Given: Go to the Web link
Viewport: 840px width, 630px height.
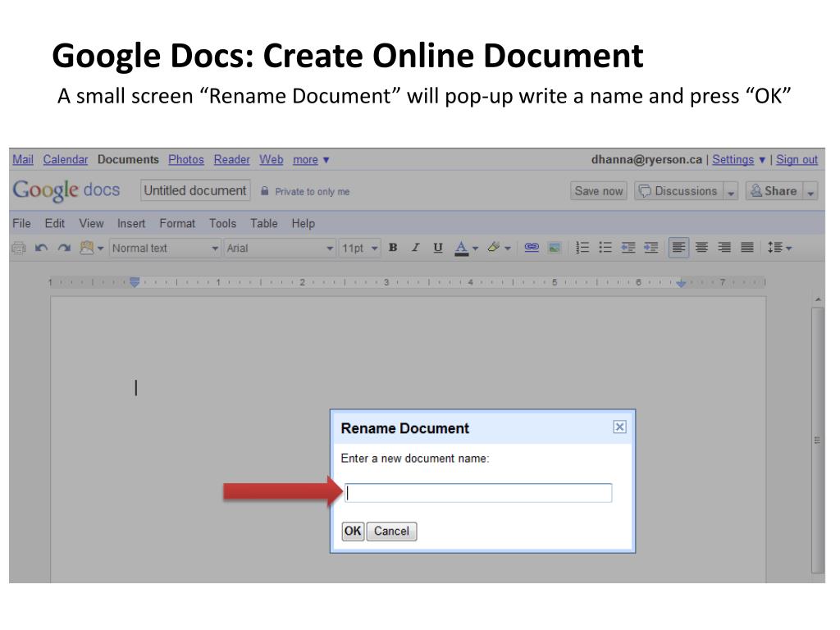Looking at the screenshot, I should [x=271, y=160].
